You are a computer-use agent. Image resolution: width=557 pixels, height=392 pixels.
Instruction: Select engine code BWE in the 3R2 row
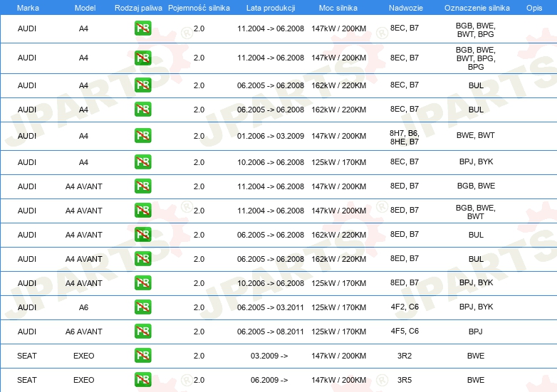click(x=476, y=356)
